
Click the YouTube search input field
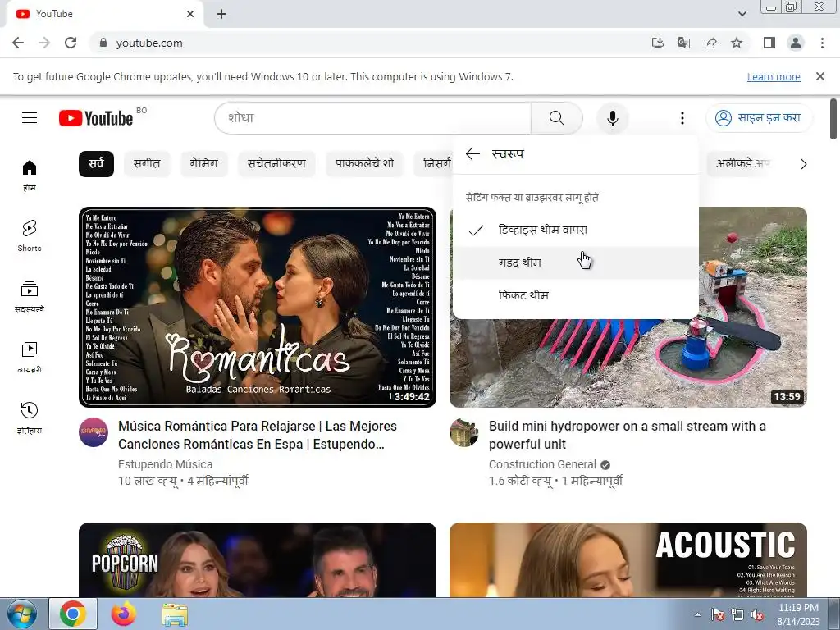coord(373,118)
